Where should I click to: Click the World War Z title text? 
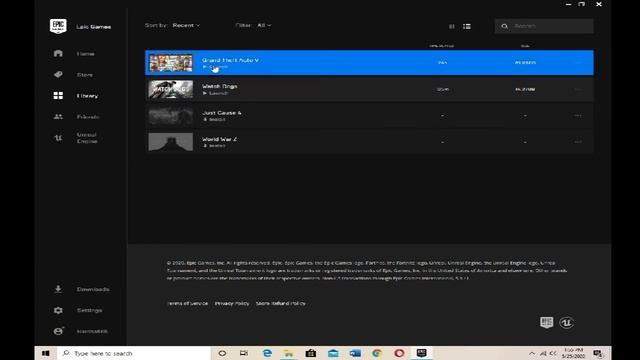(x=219, y=139)
